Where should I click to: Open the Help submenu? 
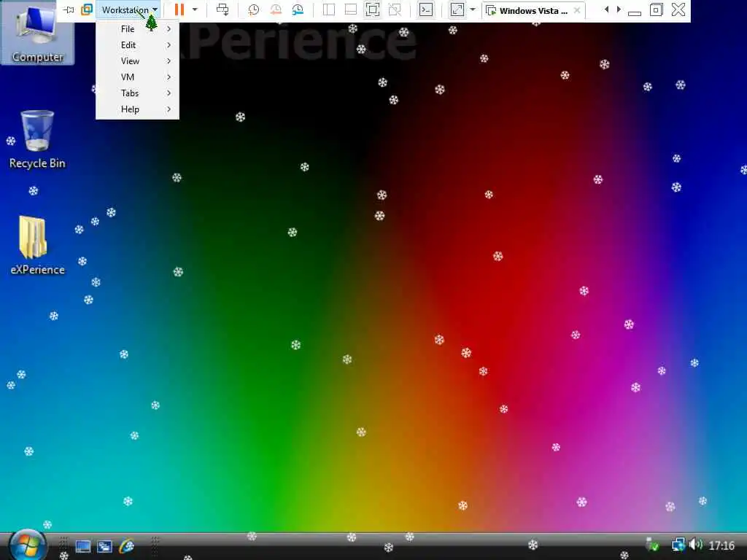(x=137, y=109)
